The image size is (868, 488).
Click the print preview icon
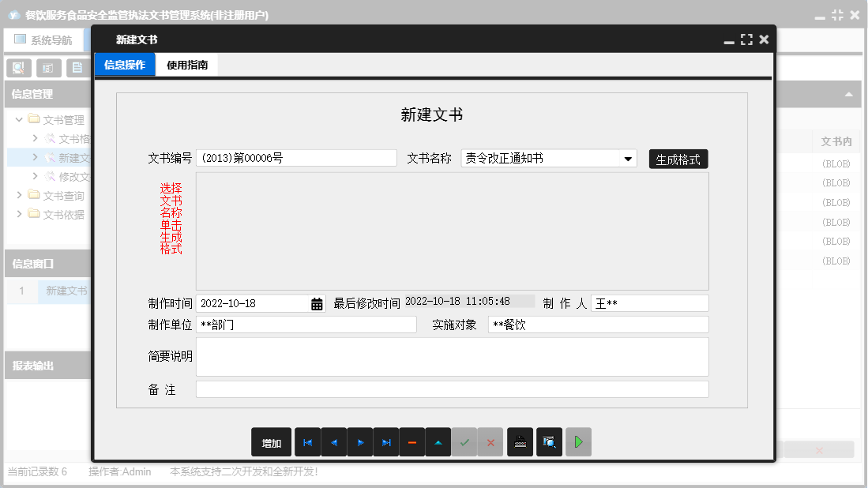click(x=549, y=442)
